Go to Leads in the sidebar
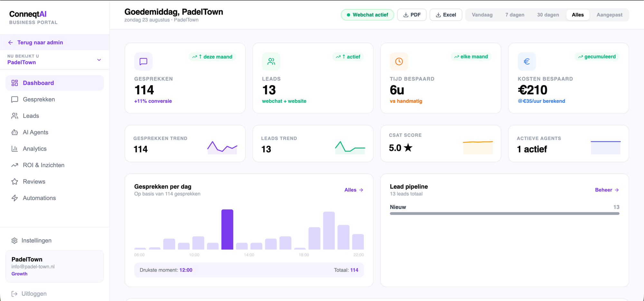 coord(55,116)
